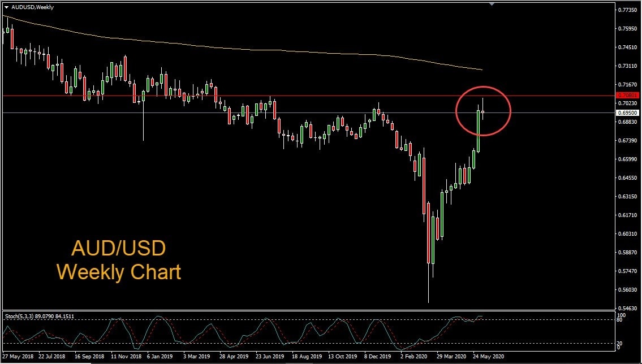
Task: Click the red horizontal resistance line
Action: 339,96
